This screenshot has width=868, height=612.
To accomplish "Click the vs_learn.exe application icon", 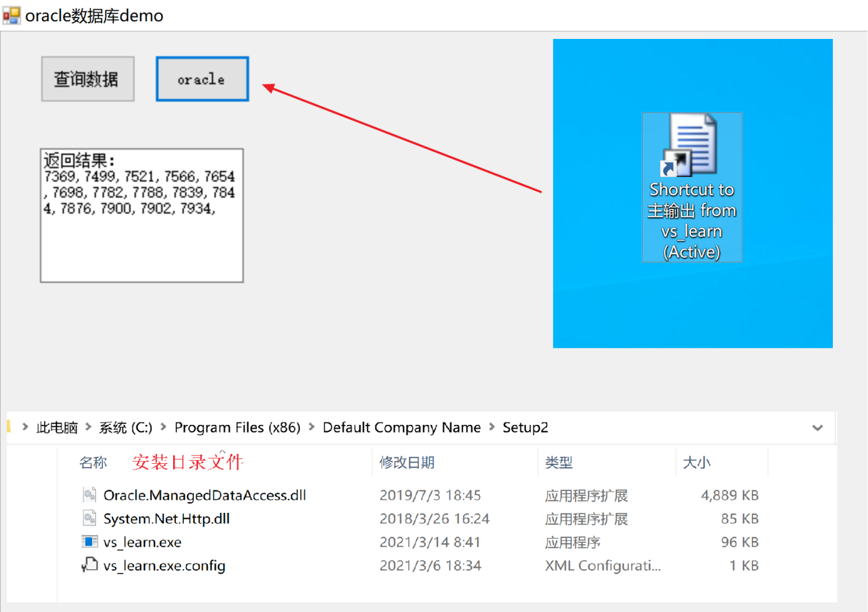I will click(90, 541).
